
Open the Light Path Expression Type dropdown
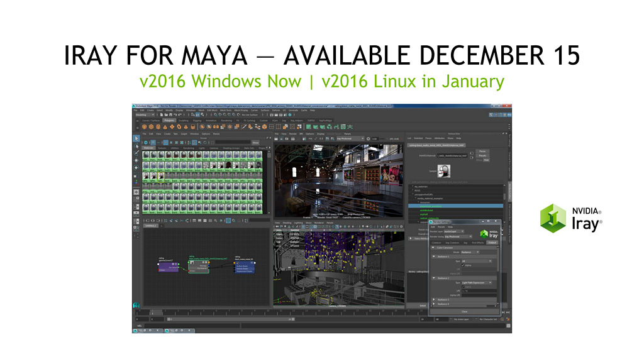477,282
